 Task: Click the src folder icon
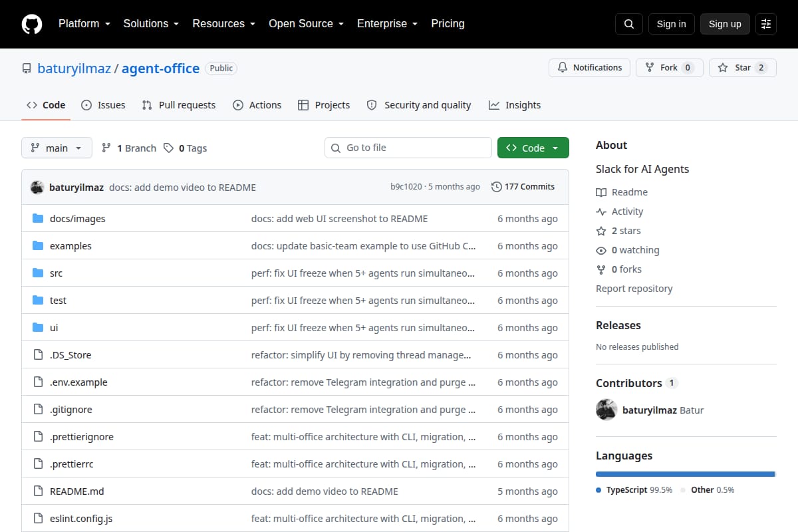click(38, 273)
